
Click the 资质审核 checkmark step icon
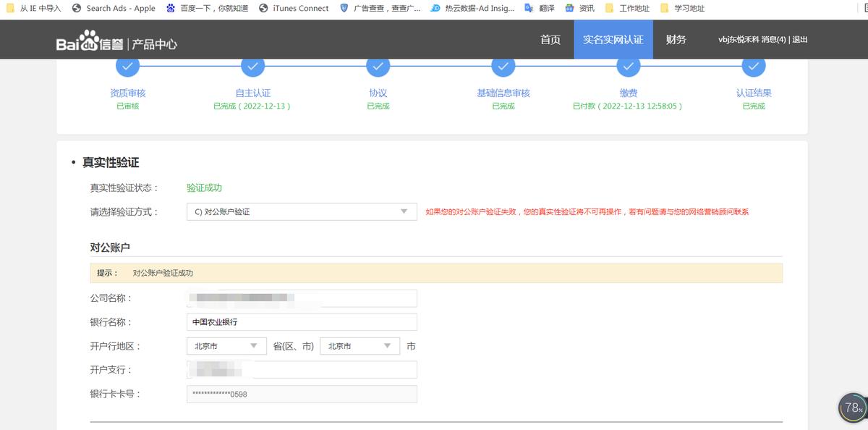tap(127, 66)
